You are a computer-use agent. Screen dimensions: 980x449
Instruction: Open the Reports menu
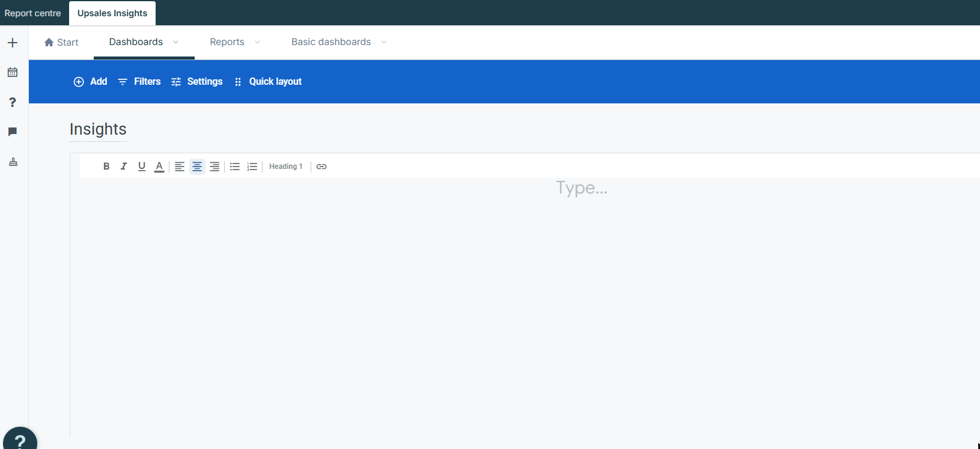coord(227,42)
